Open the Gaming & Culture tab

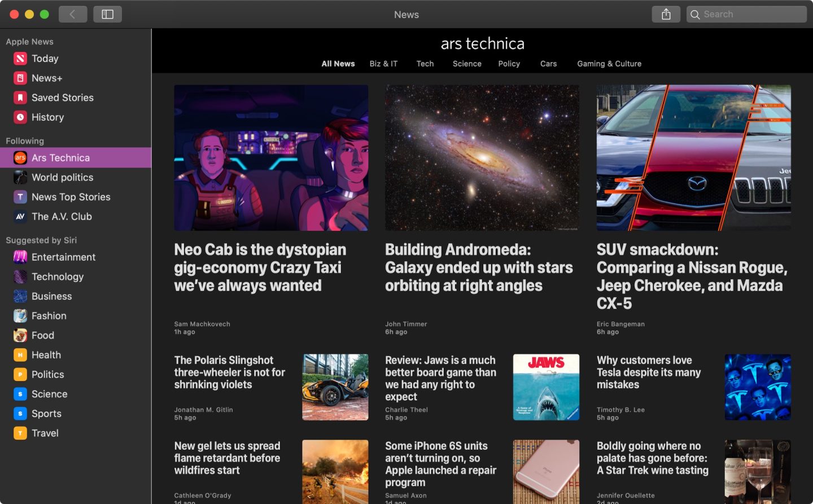(x=609, y=64)
